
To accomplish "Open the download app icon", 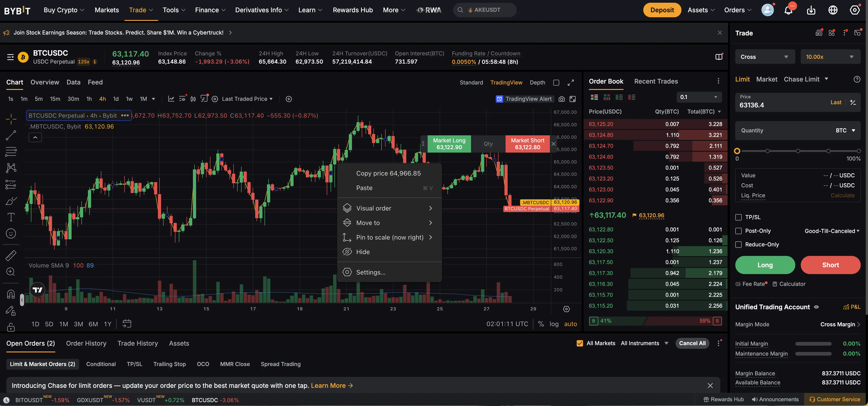I will coord(811,10).
